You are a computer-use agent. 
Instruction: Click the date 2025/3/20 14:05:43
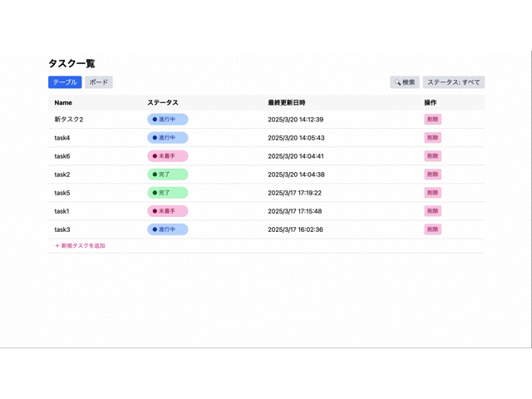[x=296, y=138]
